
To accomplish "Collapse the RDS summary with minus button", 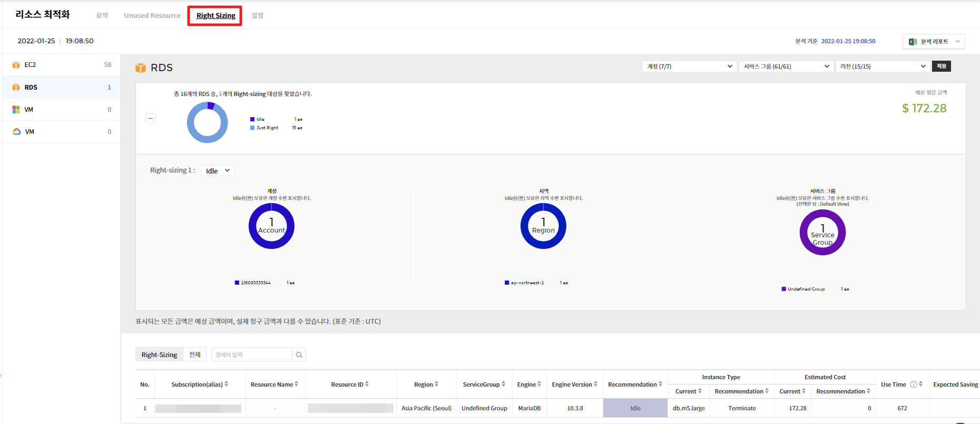I will [x=150, y=119].
